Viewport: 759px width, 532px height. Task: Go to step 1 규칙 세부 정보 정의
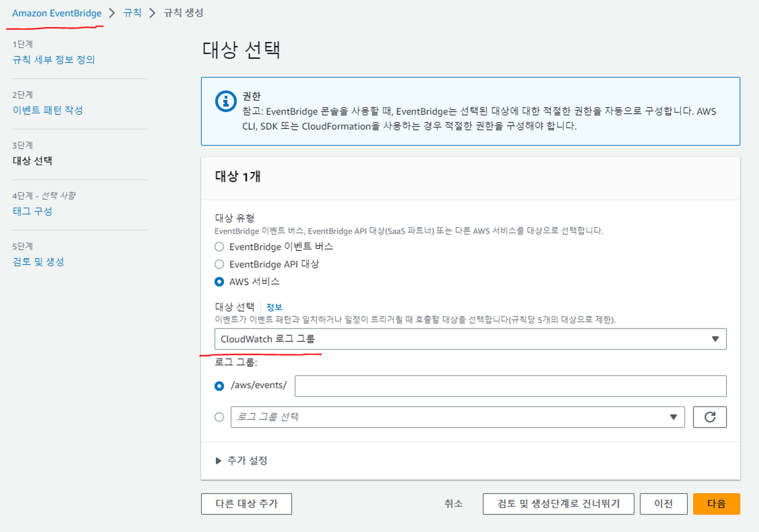(54, 60)
